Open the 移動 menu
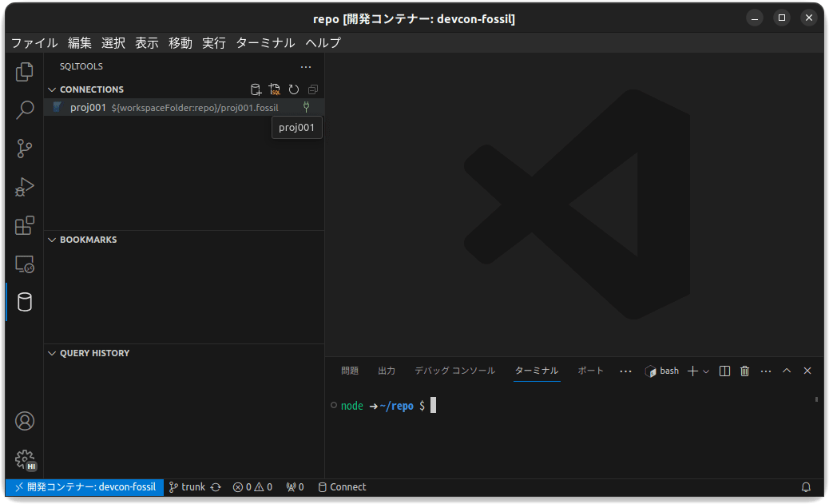The image size is (829, 504). (180, 43)
